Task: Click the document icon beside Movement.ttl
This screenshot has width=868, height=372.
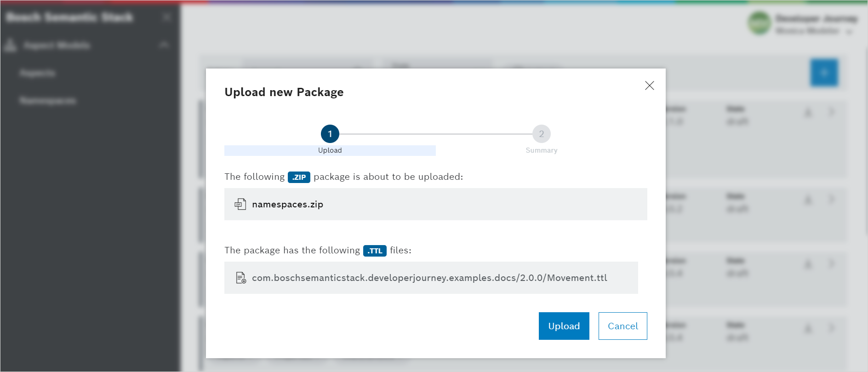Action: (241, 278)
